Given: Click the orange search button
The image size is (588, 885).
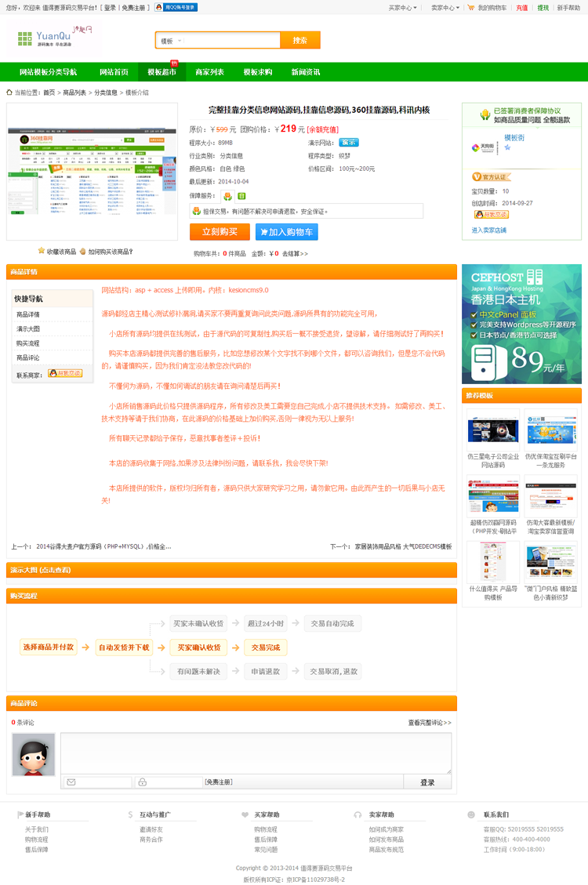Looking at the screenshot, I should 300,40.
